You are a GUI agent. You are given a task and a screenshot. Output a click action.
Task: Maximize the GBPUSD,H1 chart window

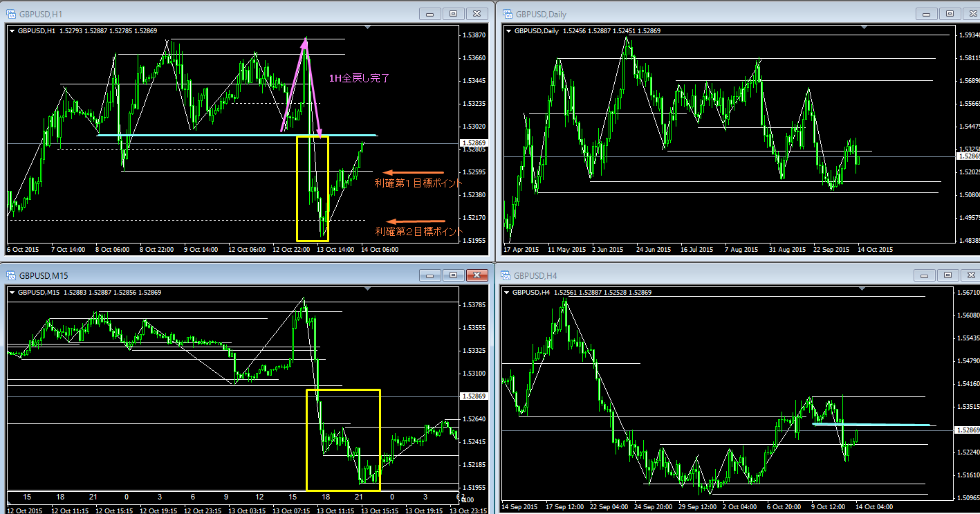pos(454,13)
